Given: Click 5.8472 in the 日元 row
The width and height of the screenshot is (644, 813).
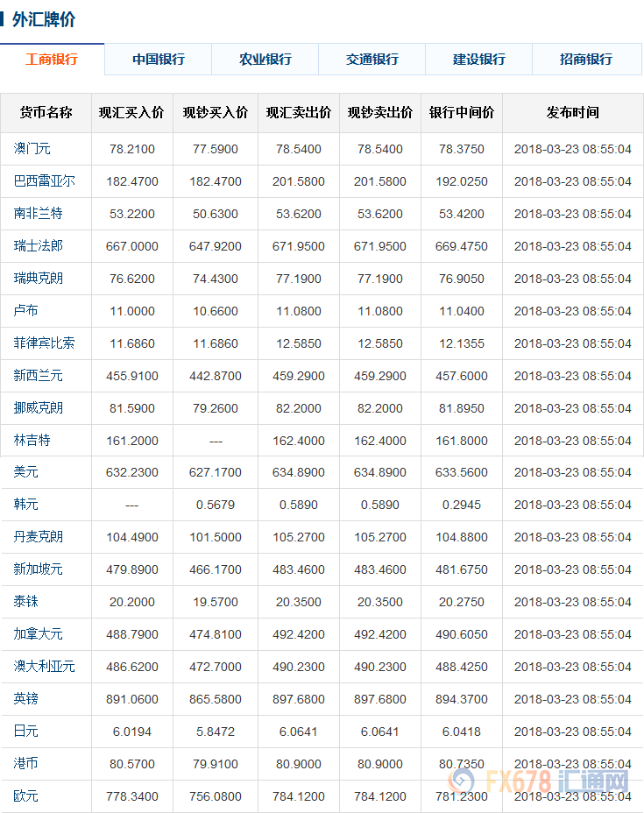Looking at the screenshot, I should [x=216, y=732].
